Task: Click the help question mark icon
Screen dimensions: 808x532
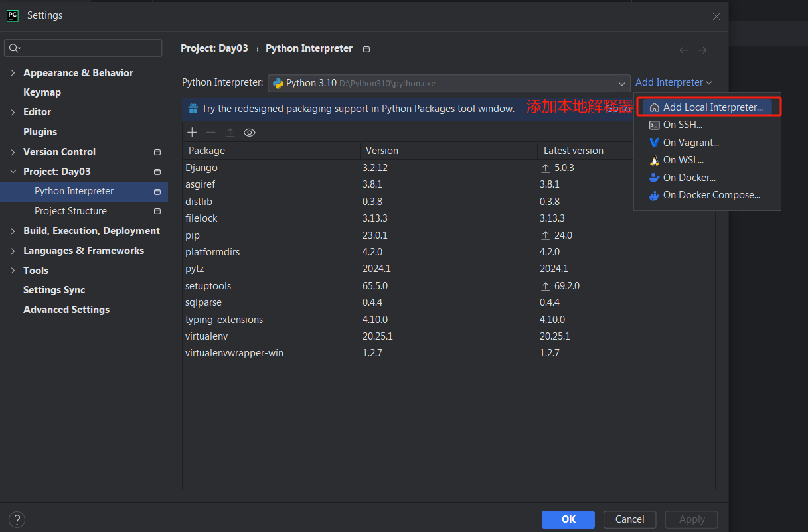Action: [17, 519]
